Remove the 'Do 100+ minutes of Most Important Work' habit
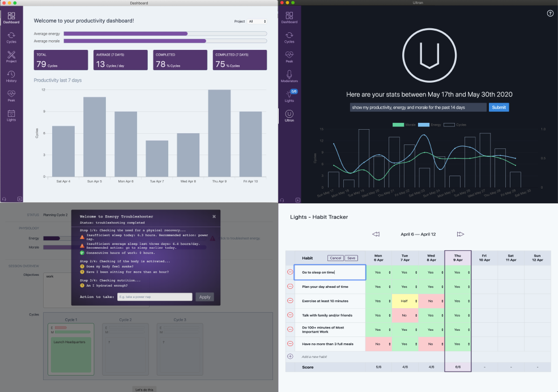Screen dimensions: 558x392 point(290,329)
